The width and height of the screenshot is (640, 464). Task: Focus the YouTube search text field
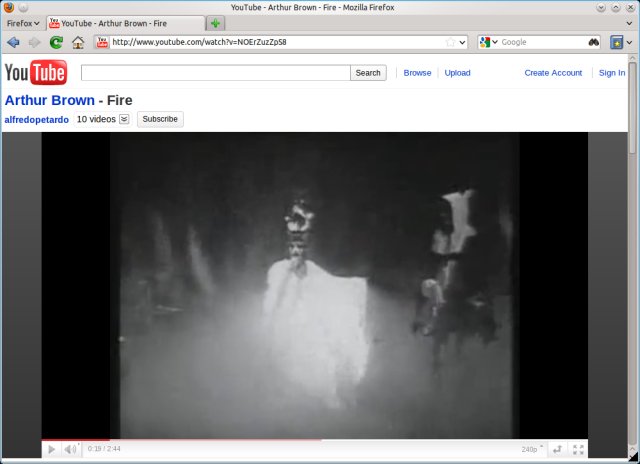pyautogui.click(x=216, y=73)
